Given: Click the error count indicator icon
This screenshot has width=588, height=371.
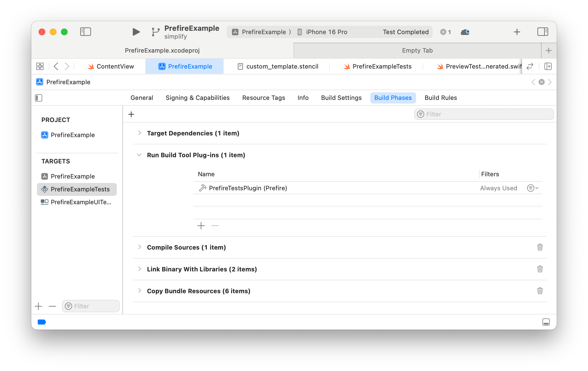Looking at the screenshot, I should 445,32.
